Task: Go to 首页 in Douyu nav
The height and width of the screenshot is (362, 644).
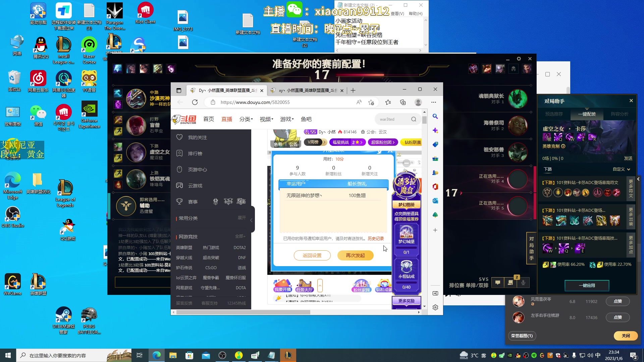Action: pos(209,119)
